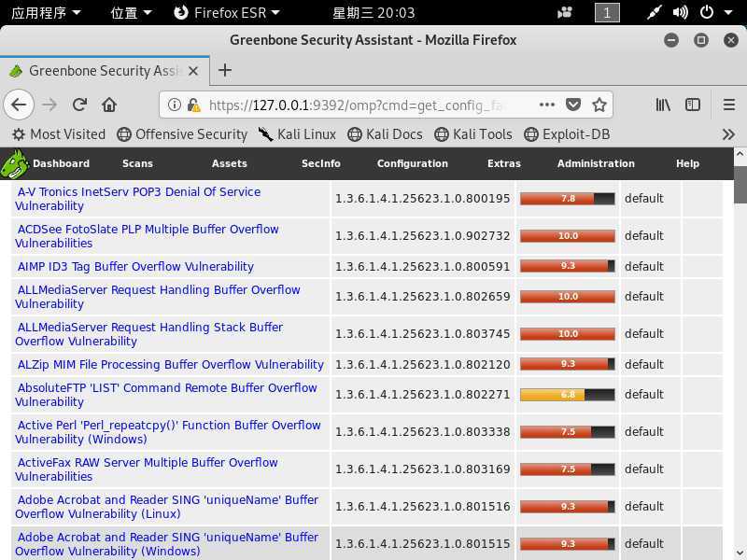
Task: Click the page vertical scrollbar thumb
Action: [x=740, y=184]
